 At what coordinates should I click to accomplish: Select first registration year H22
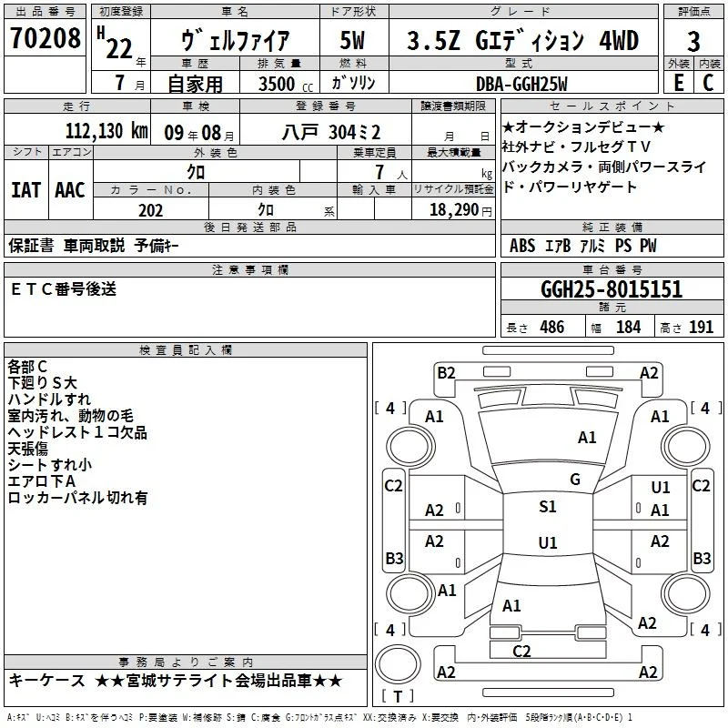coord(116,43)
